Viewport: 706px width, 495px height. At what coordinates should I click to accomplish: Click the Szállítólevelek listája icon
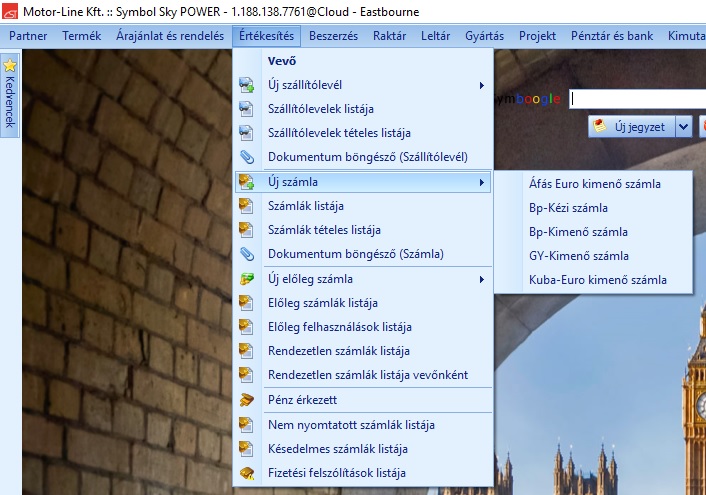pos(247,109)
